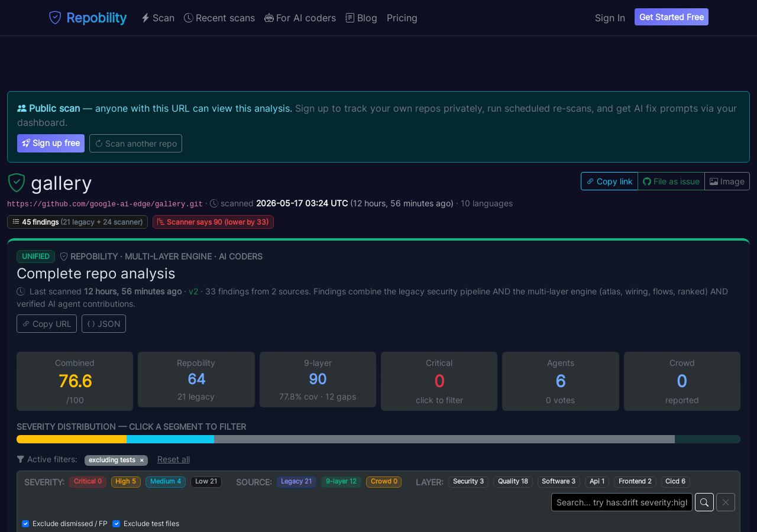This screenshot has height=532, width=757.
Task: Toggle Exclude dismissed / FP checkbox
Action: [x=25, y=524]
